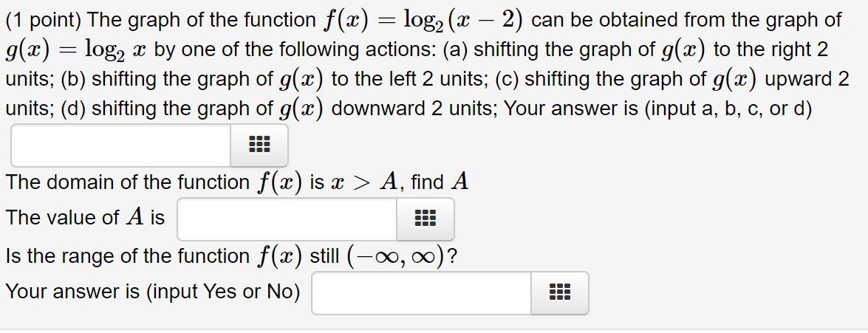Open equation editor beside the Yes or No box
868x333 pixels.
click(560, 292)
